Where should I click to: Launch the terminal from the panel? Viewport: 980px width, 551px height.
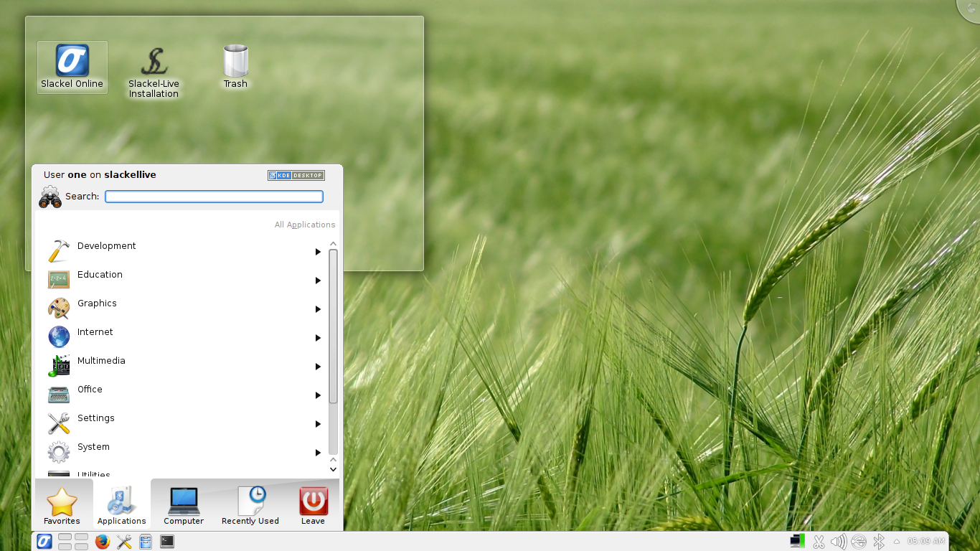(x=167, y=542)
